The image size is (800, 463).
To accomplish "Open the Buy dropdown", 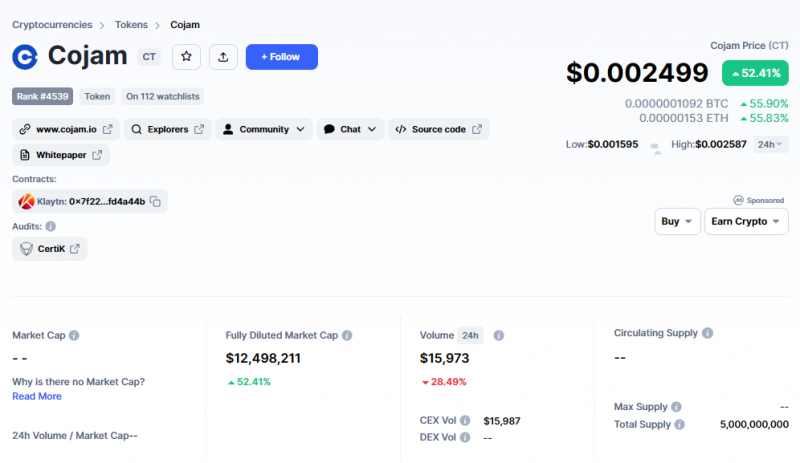I will [x=677, y=221].
